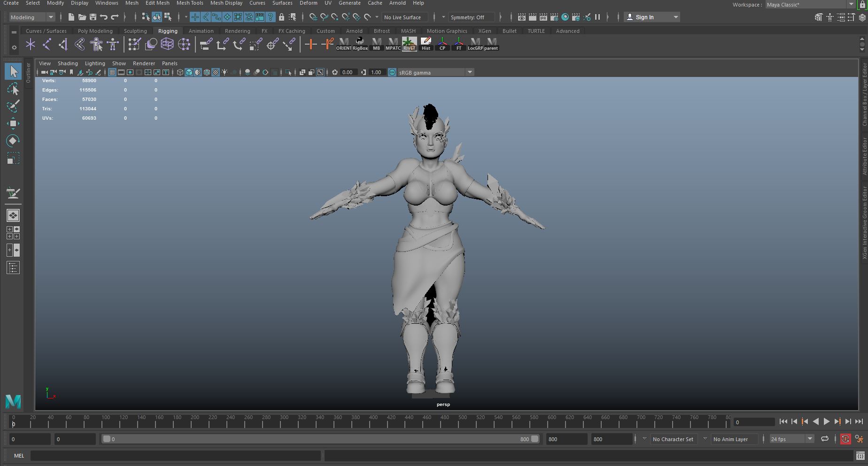Viewport: 868px width, 466px height.
Task: Click the MEL command language label
Action: pos(19,456)
